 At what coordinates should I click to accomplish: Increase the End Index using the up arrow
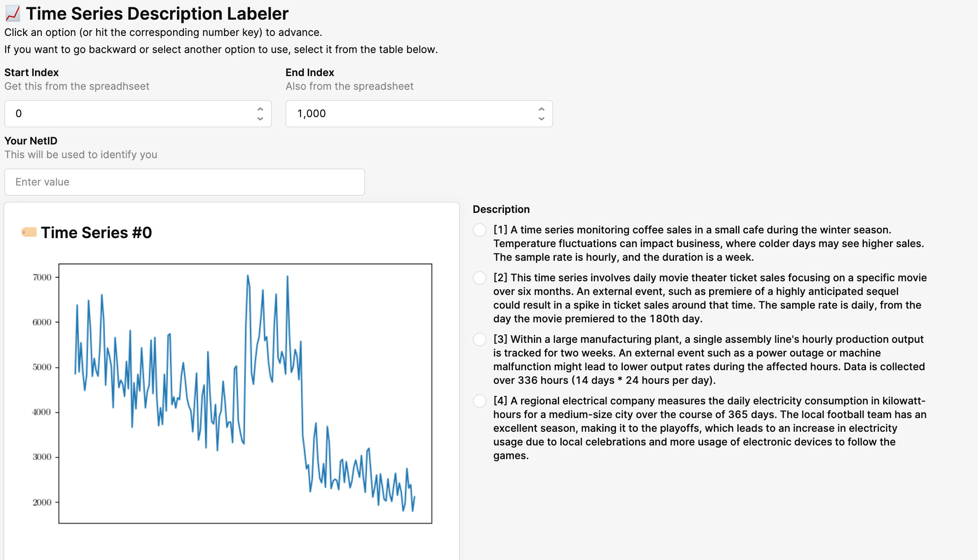tap(541, 109)
